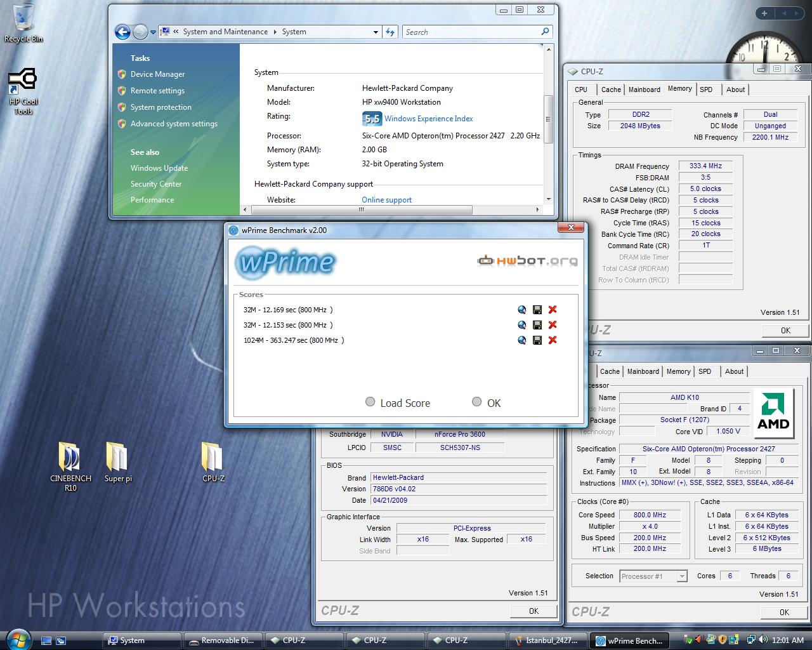Open the Super pi folder
812x650 pixels.
point(118,462)
